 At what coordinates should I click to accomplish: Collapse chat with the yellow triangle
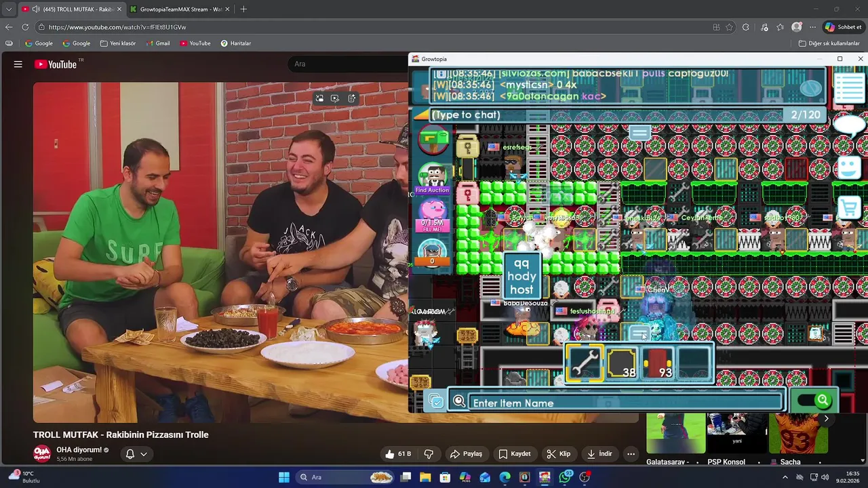(x=421, y=115)
